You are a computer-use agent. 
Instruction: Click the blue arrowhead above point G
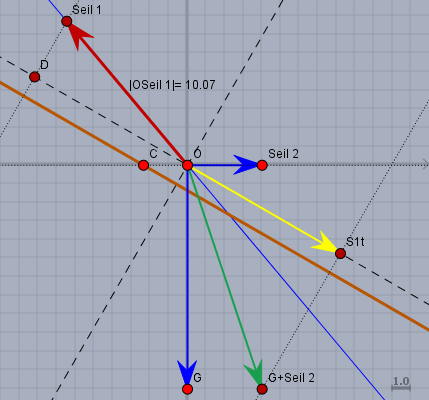[x=187, y=372]
